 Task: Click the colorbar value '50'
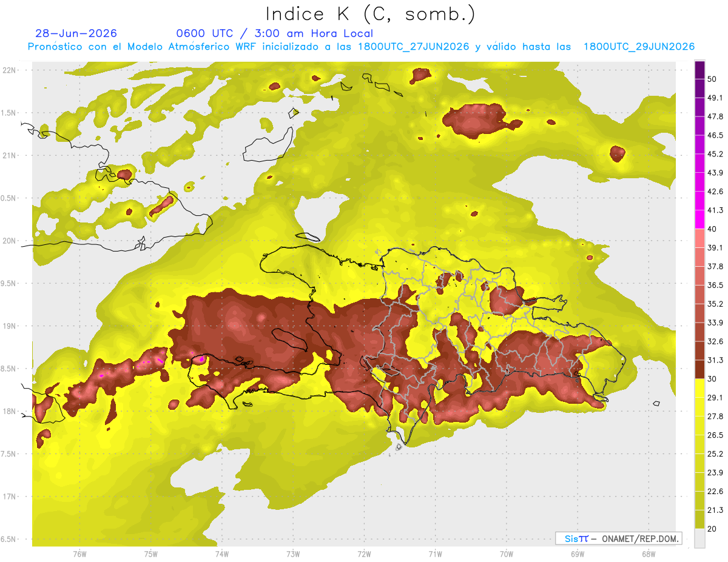[713, 79]
